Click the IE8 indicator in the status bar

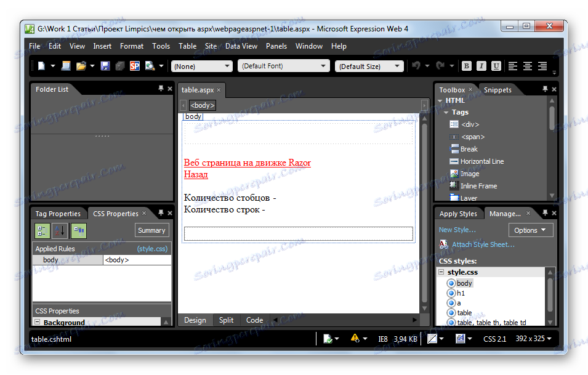coord(382,338)
